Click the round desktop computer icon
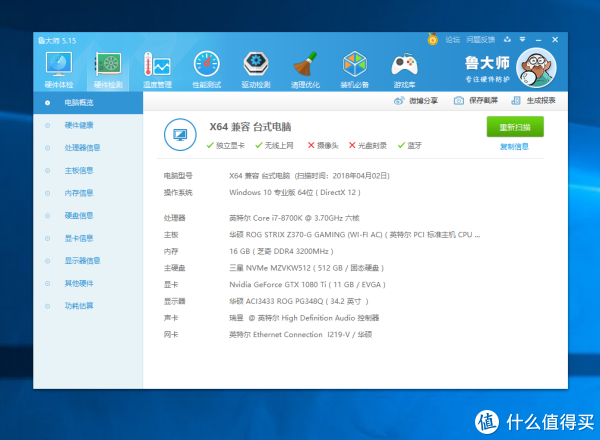This screenshot has height=440, width=600. click(180, 135)
